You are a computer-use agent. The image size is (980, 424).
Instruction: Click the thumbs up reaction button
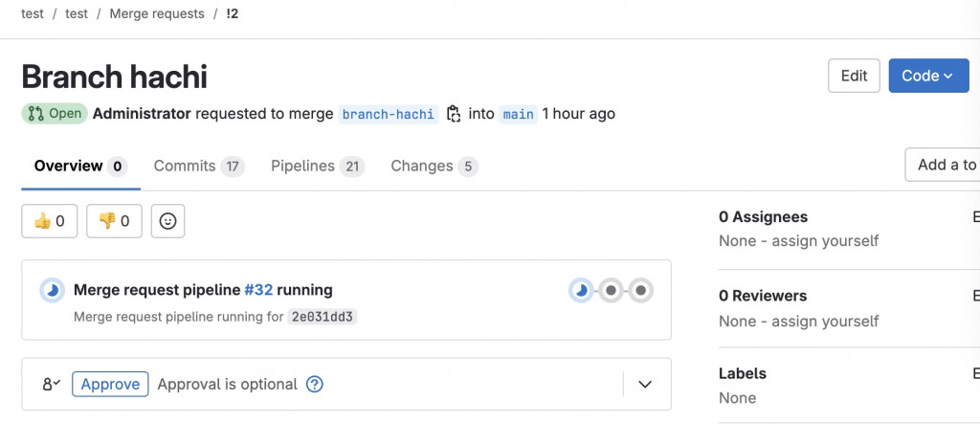(x=49, y=221)
